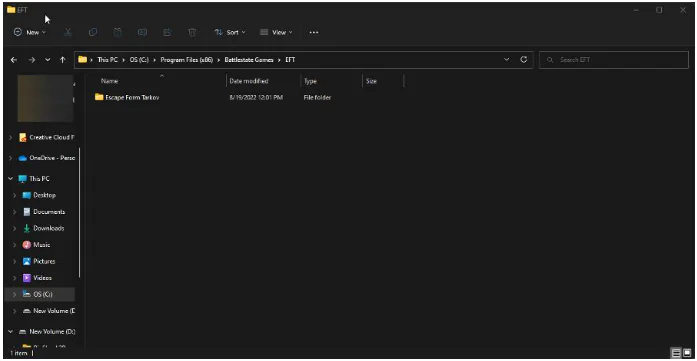
Task: Click the Share icon in toolbar
Action: pyautogui.click(x=167, y=32)
